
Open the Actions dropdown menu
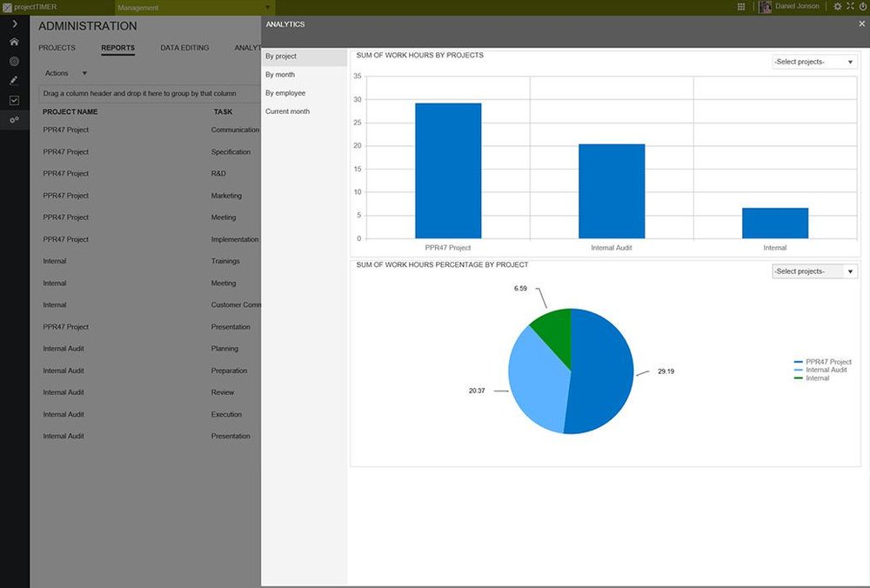tap(66, 73)
